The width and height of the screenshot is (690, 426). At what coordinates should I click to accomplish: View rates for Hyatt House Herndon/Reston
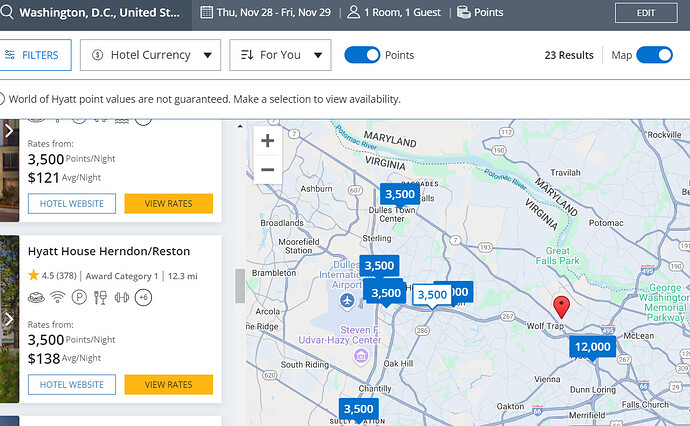[169, 385]
